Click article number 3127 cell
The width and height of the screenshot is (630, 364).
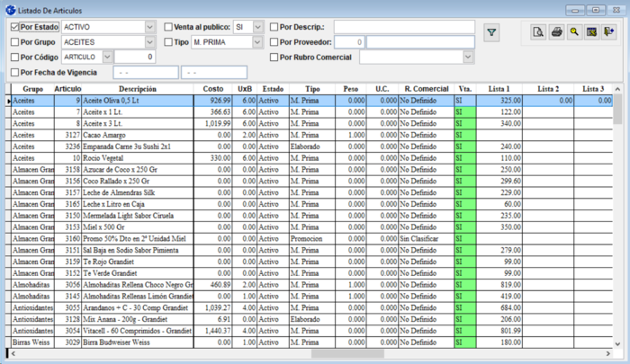point(67,135)
